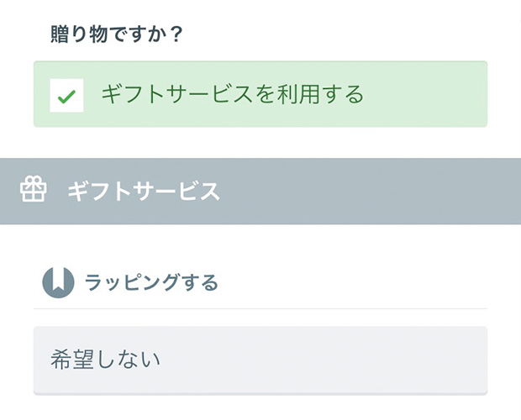Screen dimensions: 521x420
Task: Click the gray ギフトサービス header bar
Action: tap(260, 192)
